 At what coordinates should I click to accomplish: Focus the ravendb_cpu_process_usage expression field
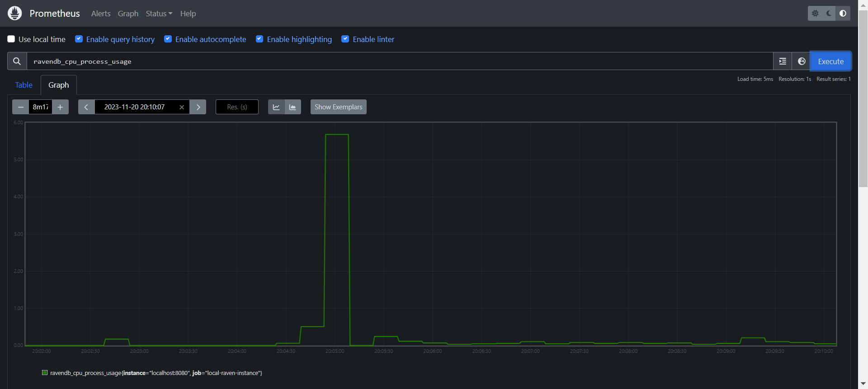coord(400,61)
